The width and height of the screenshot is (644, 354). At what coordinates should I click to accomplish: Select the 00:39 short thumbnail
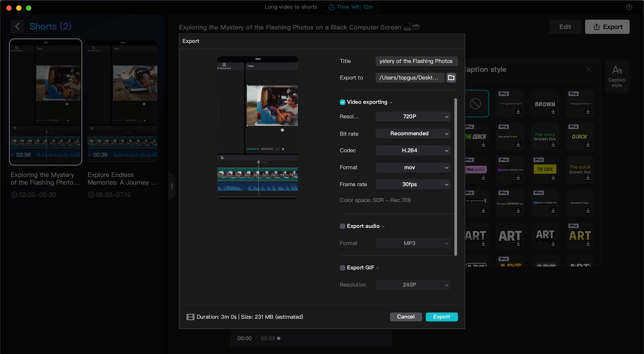pos(123,102)
